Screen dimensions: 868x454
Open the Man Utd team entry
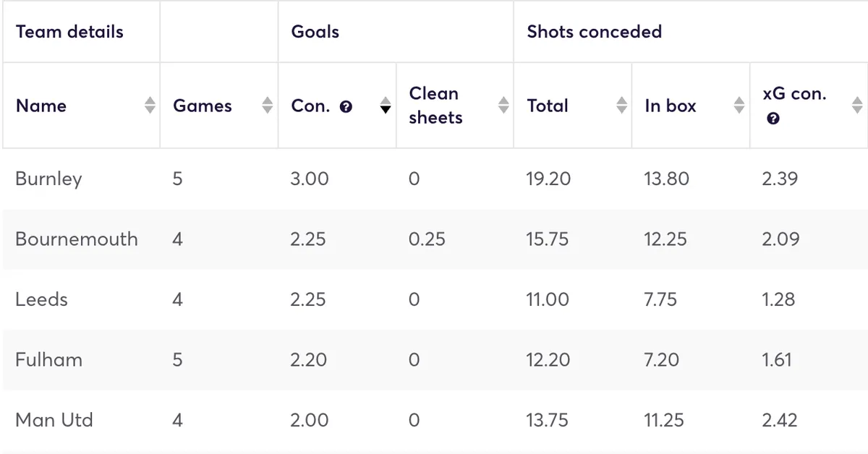pyautogui.click(x=52, y=420)
